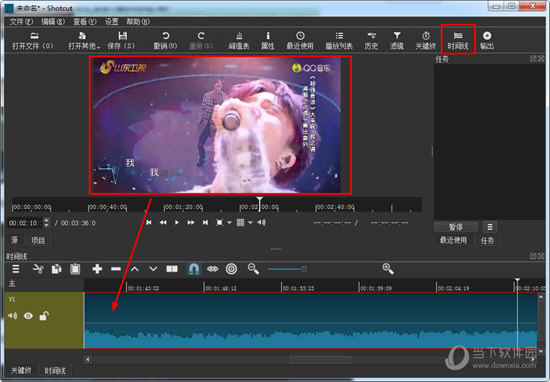Append clip with the plus icon

[x=97, y=269]
